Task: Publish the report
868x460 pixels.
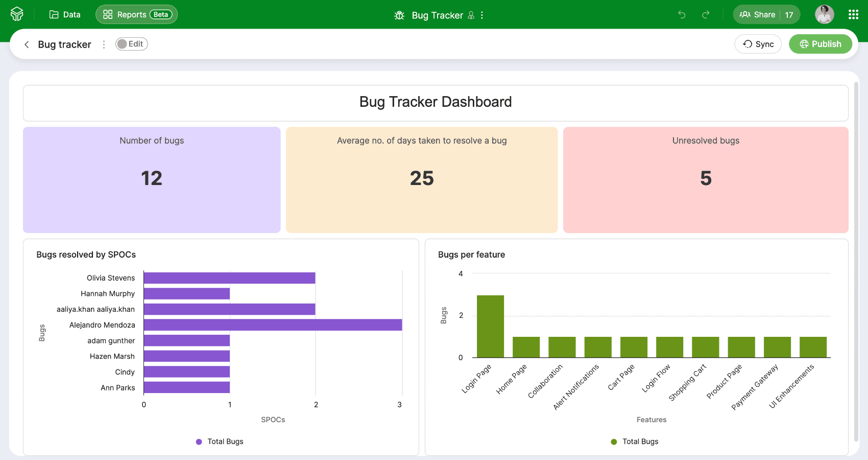Action: pyautogui.click(x=821, y=44)
